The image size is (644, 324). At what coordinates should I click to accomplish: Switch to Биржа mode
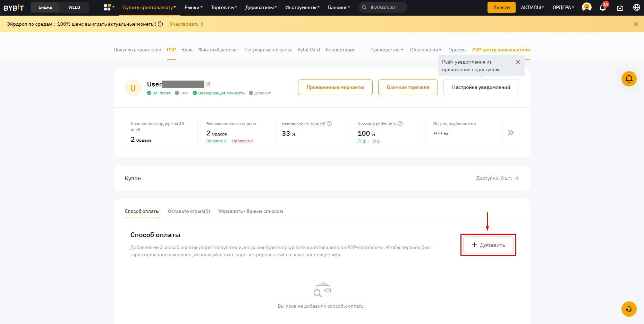45,7
